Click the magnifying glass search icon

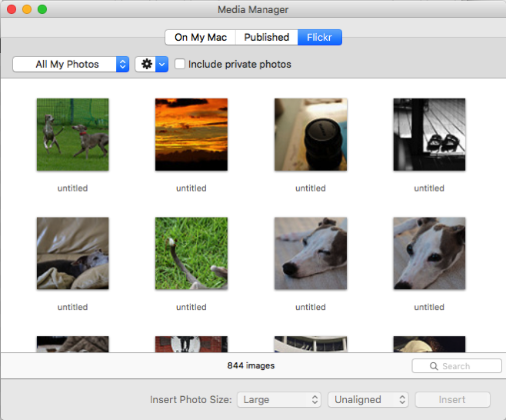pos(434,366)
